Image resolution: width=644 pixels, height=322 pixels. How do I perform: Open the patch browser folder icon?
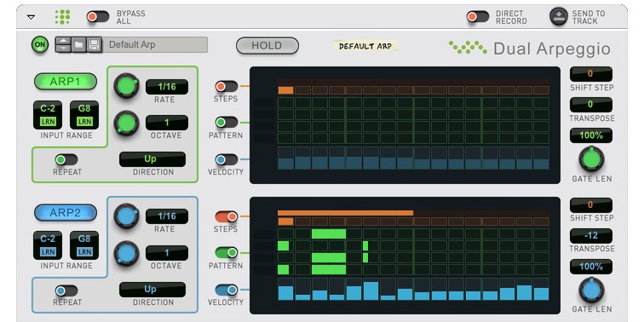coord(78,44)
